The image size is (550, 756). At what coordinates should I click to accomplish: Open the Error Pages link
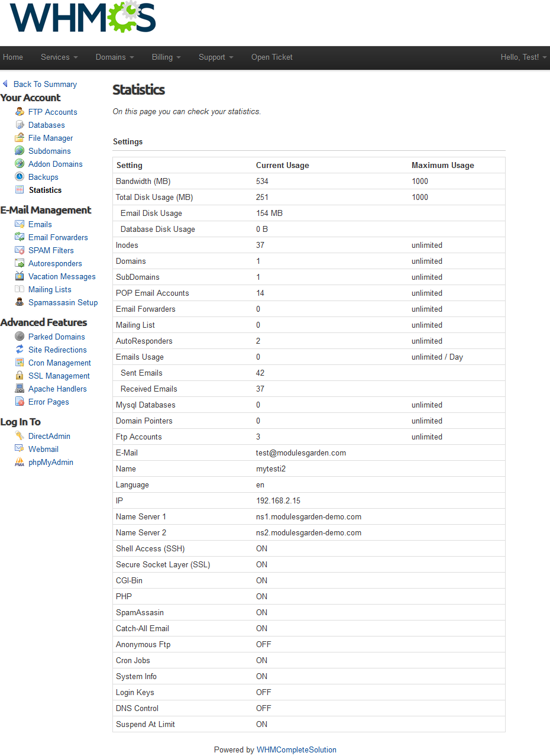pos(48,402)
